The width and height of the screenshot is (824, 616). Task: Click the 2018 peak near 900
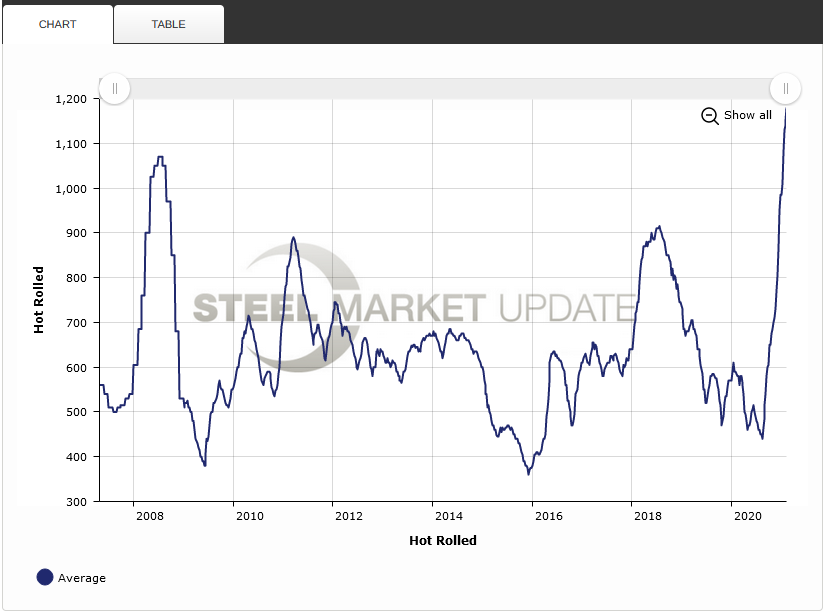(x=657, y=227)
